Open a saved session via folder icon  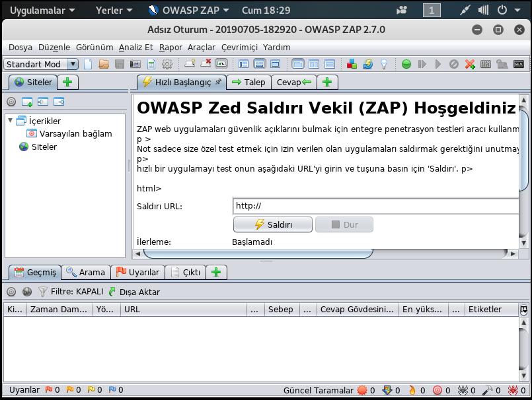[x=104, y=64]
